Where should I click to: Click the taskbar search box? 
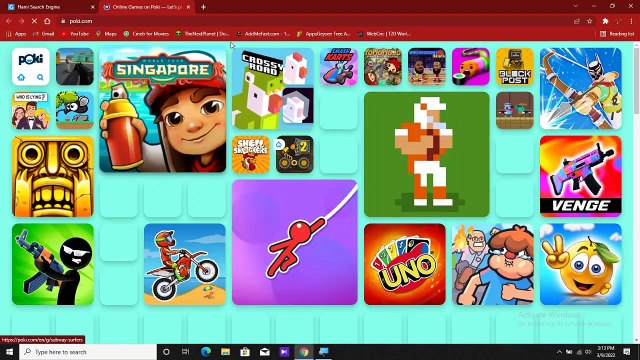pos(88,351)
